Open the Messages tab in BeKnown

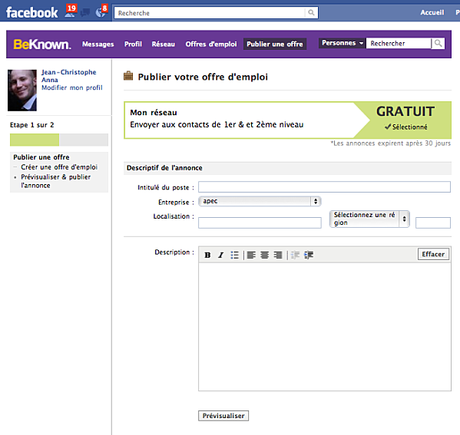tap(98, 44)
